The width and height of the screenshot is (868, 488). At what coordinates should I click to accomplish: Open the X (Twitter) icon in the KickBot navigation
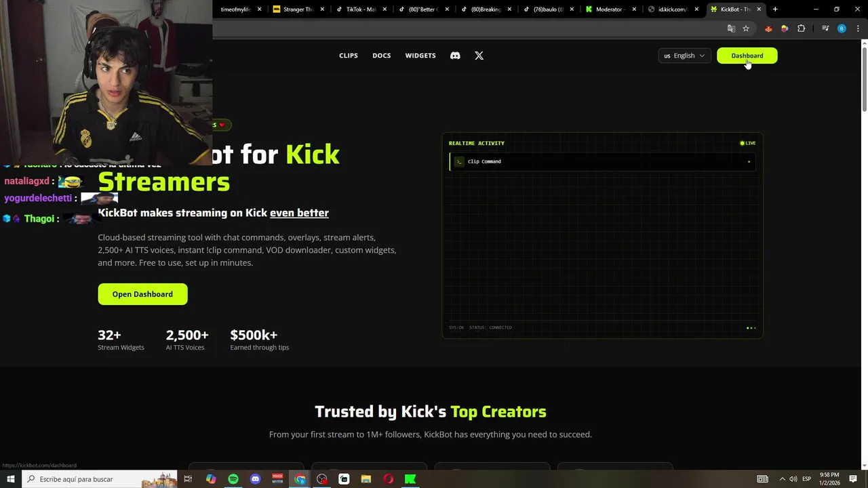[x=479, y=56]
